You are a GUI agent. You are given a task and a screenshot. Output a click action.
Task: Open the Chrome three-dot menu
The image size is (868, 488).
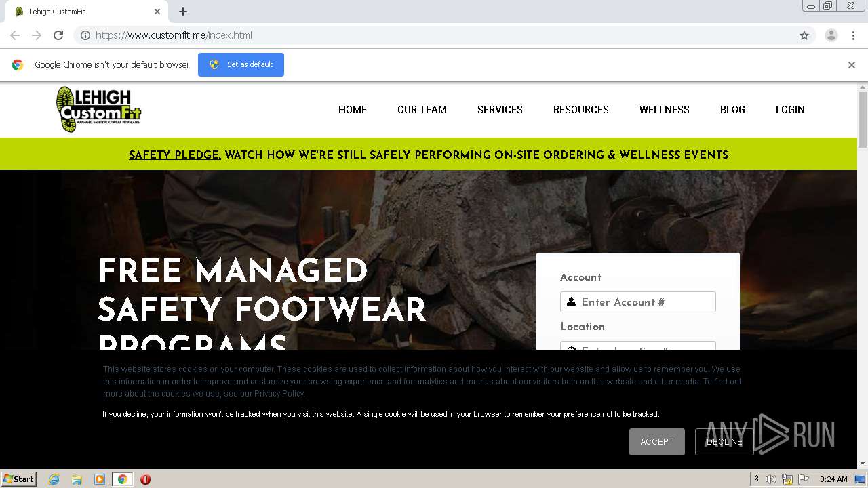(853, 35)
